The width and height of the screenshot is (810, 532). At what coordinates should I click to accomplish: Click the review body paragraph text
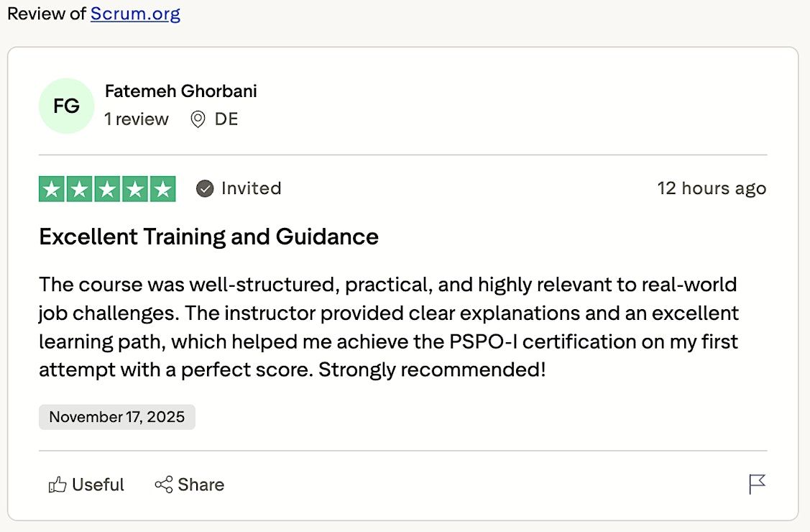(x=388, y=327)
